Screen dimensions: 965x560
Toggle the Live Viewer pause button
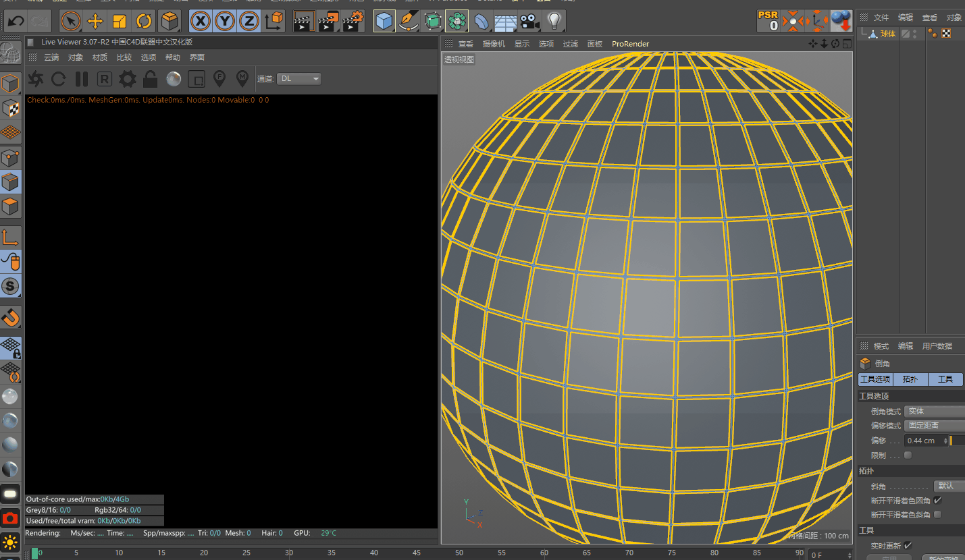coord(82,80)
